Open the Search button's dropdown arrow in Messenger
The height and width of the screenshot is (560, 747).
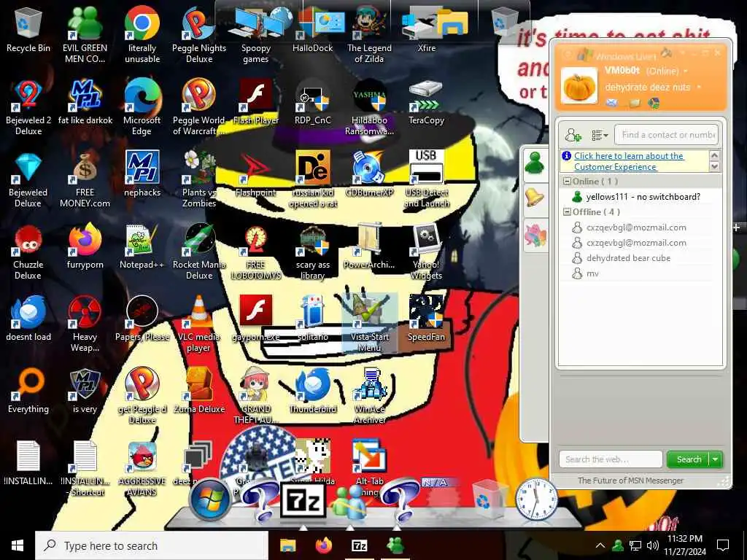pyautogui.click(x=715, y=459)
